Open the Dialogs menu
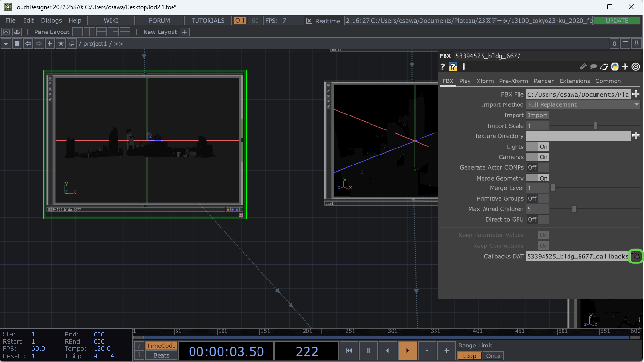The height and width of the screenshot is (362, 644). click(51, 21)
